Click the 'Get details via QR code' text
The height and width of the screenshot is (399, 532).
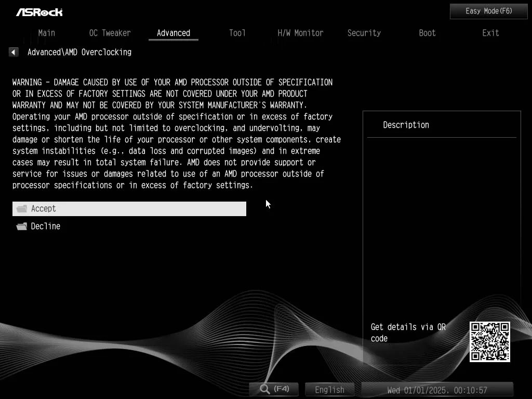point(408,332)
